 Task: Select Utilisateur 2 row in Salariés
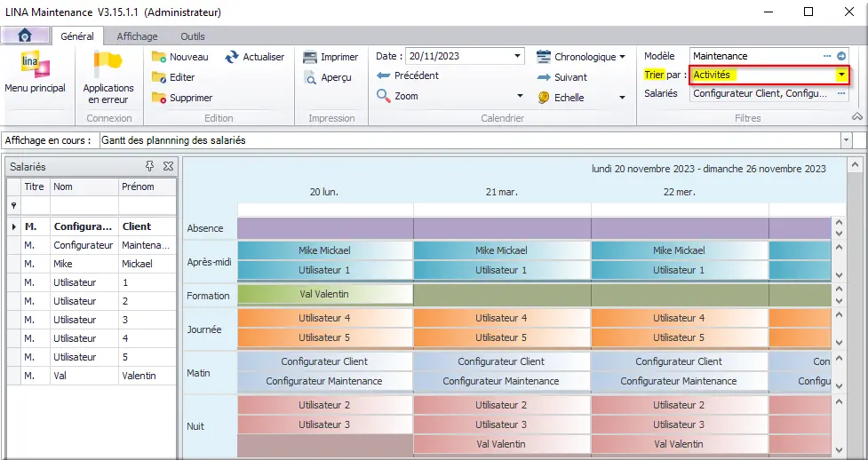(x=92, y=301)
